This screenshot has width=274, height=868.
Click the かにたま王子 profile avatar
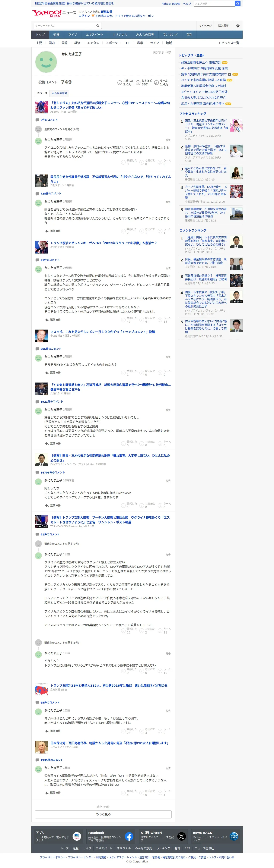coord(46,62)
